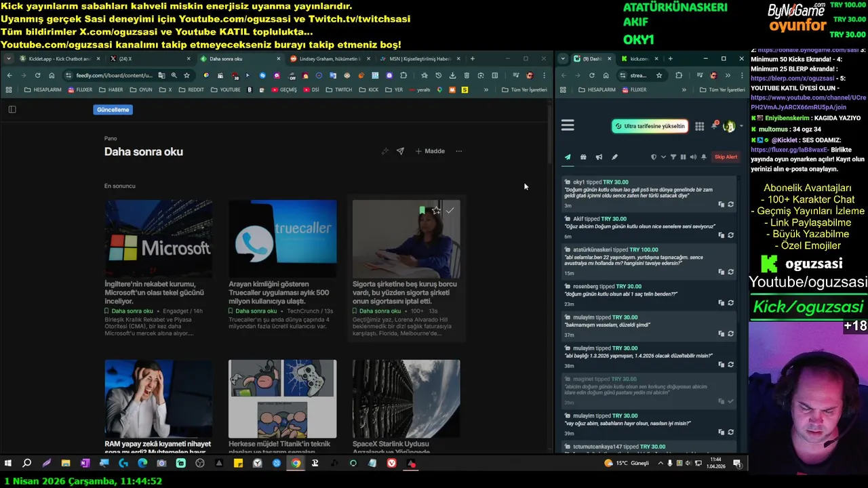The height and width of the screenshot is (488, 868).
Task: Open the apps grid icon in the dashboard
Action: 699,126
